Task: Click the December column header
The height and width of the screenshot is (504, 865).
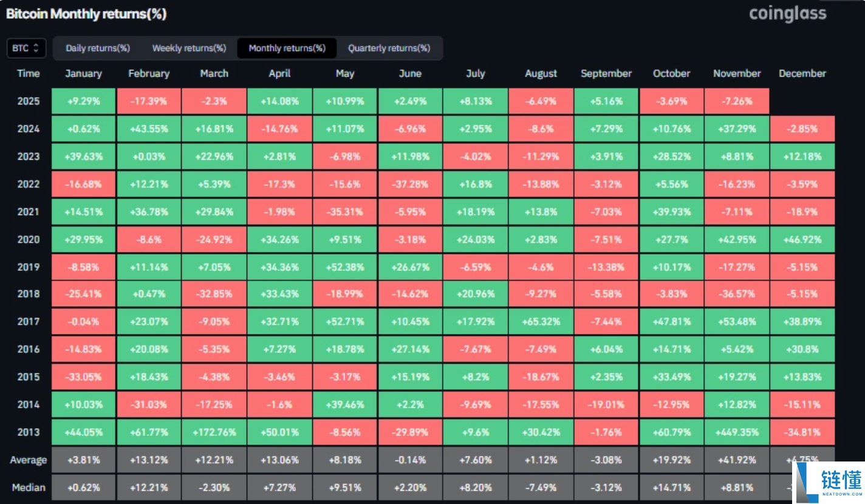Action: click(x=802, y=73)
